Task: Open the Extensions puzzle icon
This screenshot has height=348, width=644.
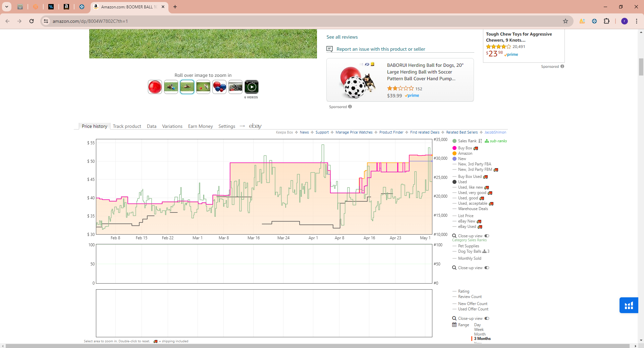Action: point(606,21)
